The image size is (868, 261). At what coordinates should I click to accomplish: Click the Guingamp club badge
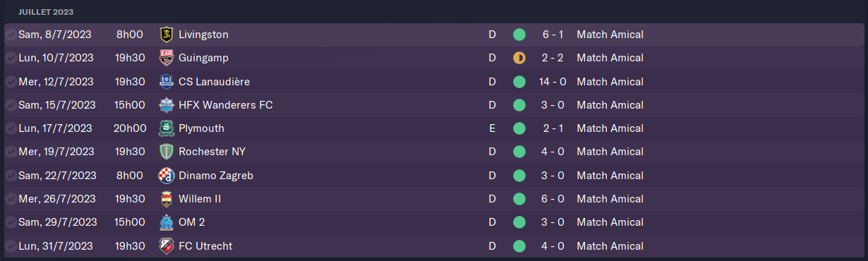click(167, 58)
